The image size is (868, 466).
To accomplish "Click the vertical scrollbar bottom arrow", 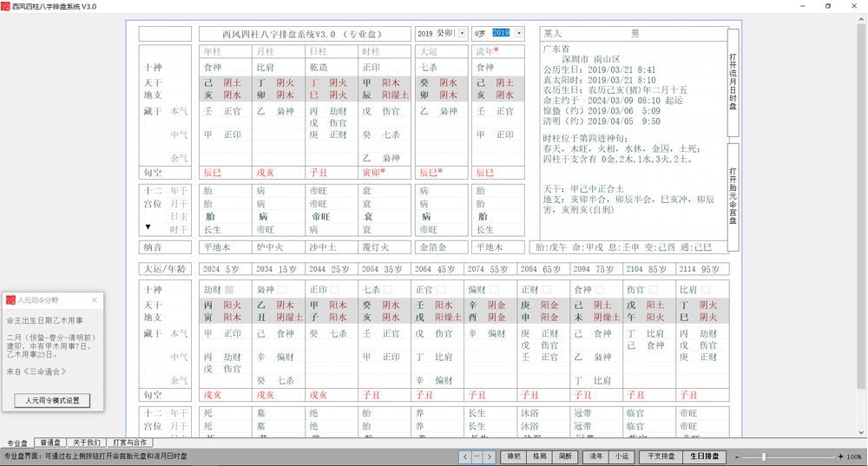I will pyautogui.click(x=861, y=432).
